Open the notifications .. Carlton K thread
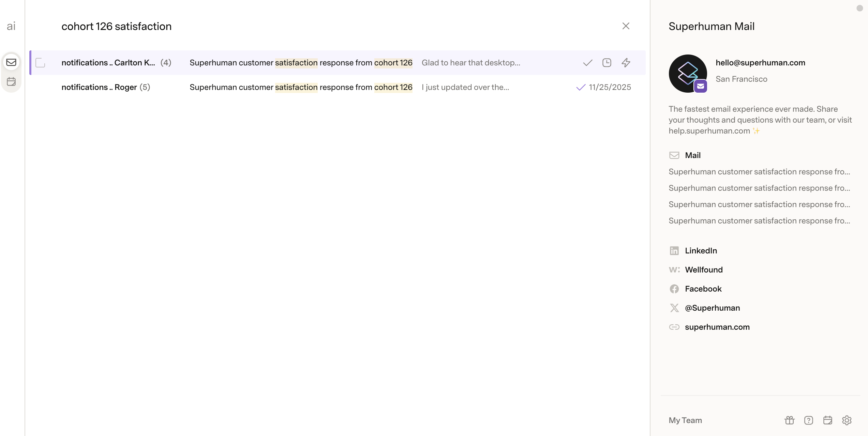The height and width of the screenshot is (436, 868). click(338, 63)
